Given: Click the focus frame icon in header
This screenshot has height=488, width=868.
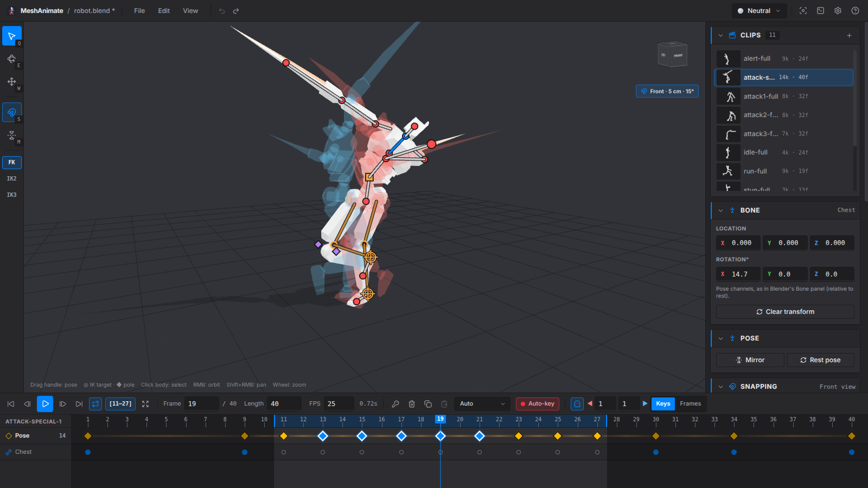Looking at the screenshot, I should tap(803, 11).
